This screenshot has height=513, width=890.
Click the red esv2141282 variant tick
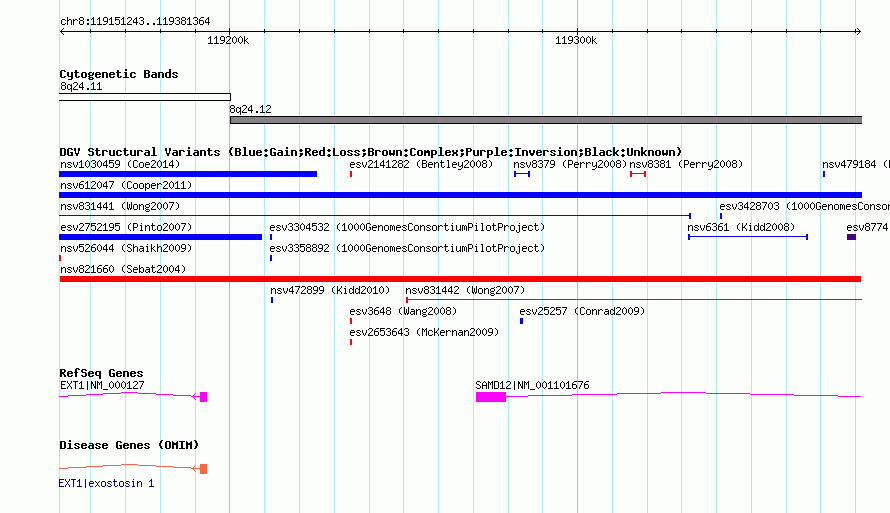click(x=351, y=174)
